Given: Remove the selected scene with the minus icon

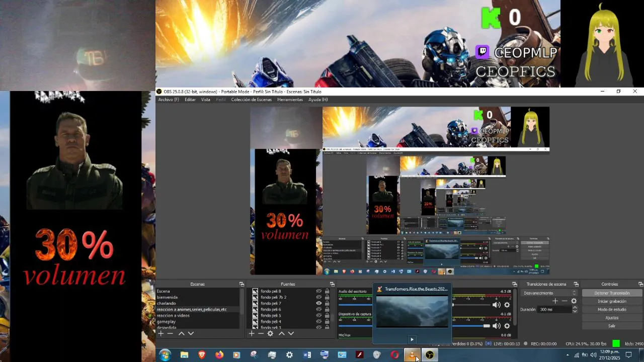Looking at the screenshot, I should click(x=170, y=333).
